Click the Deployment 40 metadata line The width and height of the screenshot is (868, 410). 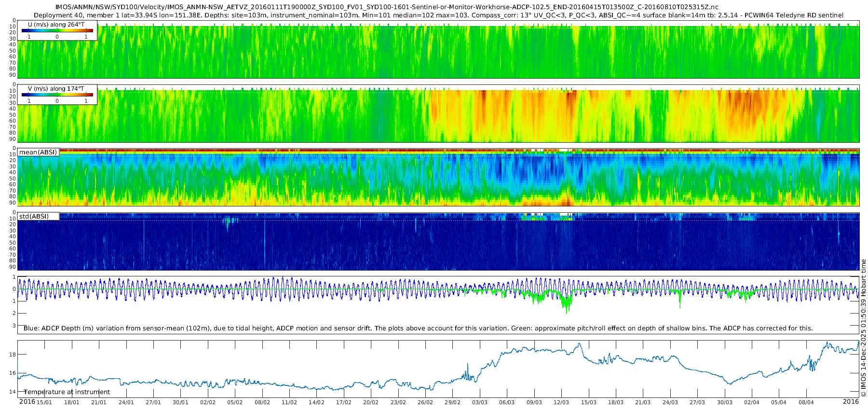tap(438, 15)
